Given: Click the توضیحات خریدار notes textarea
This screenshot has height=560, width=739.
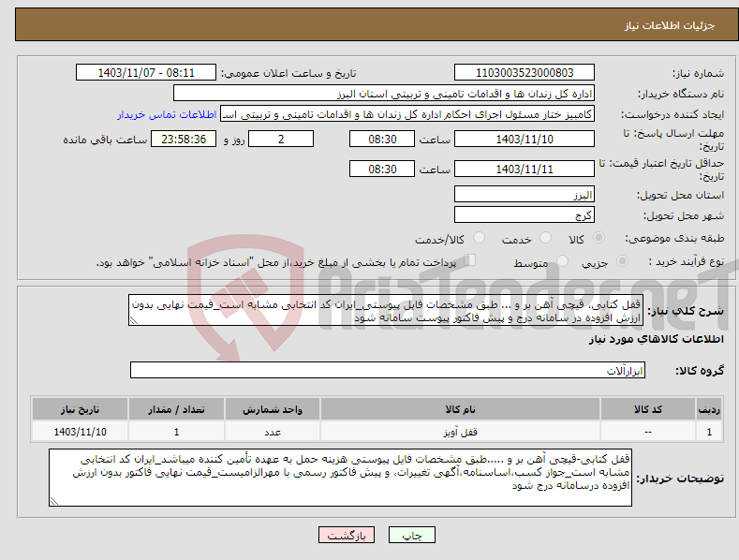Looking at the screenshot, I should tap(340, 478).
